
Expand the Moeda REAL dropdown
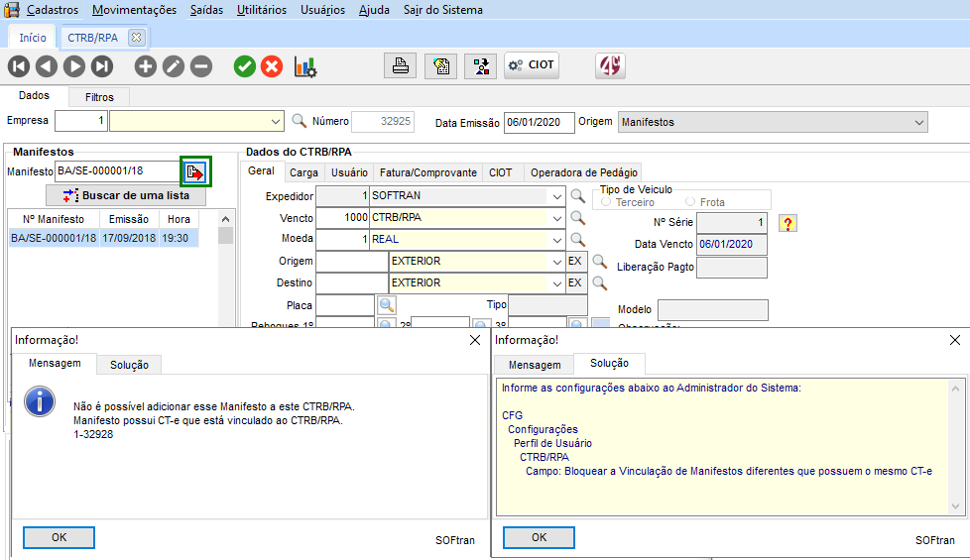coord(554,240)
